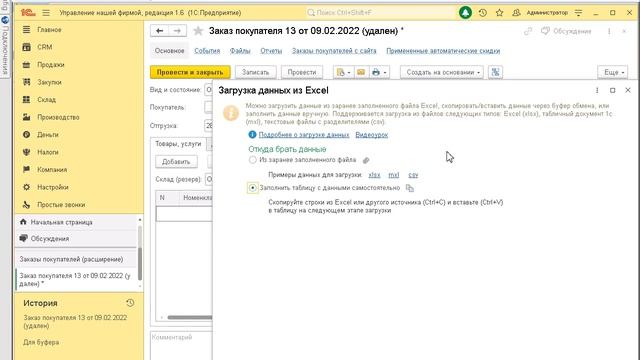Open the Подробнее о загрузке данных link

tap(304, 135)
